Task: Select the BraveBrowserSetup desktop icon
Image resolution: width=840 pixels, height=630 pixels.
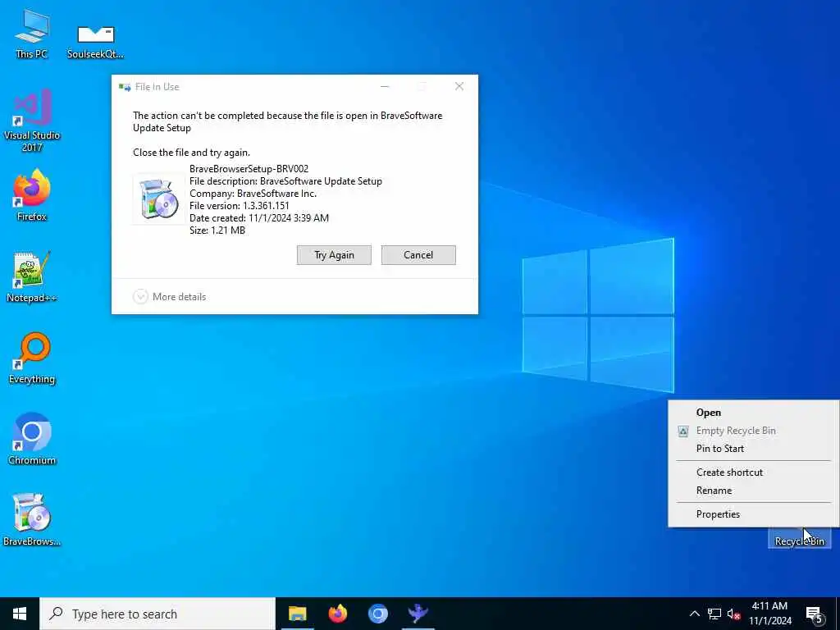Action: pyautogui.click(x=32, y=520)
